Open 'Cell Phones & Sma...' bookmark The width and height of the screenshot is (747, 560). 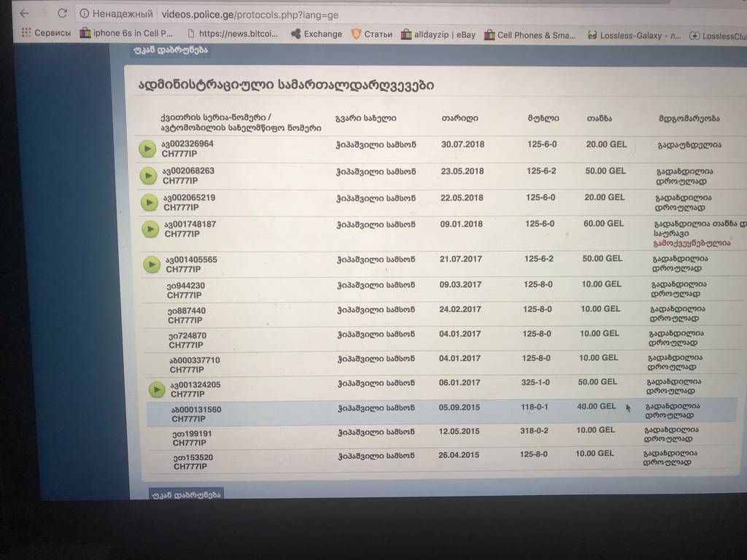click(x=530, y=35)
